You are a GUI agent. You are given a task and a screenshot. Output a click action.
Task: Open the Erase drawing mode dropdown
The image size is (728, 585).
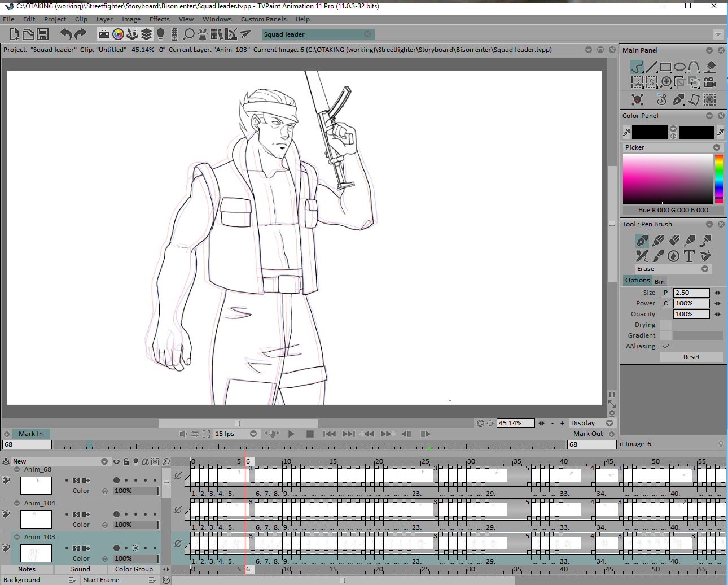(x=705, y=269)
